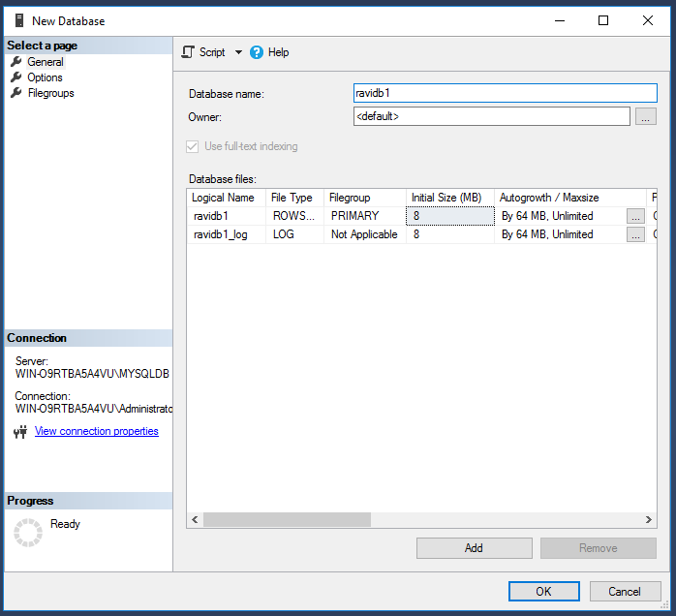Click the Script toolbar icon

pyautogui.click(x=189, y=52)
